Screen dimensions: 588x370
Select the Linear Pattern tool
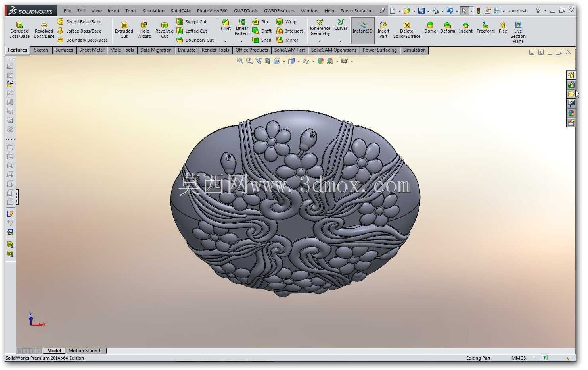pyautogui.click(x=242, y=27)
